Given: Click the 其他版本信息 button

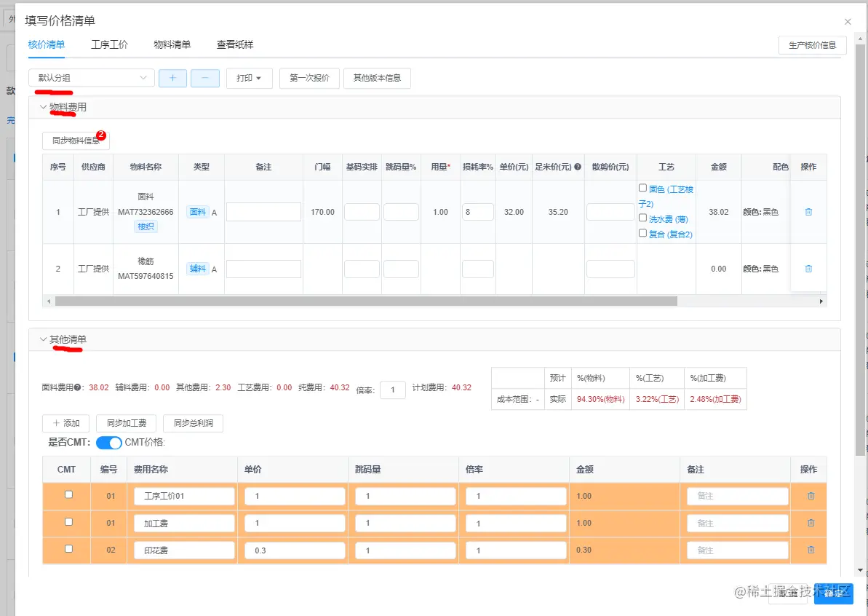Looking at the screenshot, I should click(x=377, y=78).
